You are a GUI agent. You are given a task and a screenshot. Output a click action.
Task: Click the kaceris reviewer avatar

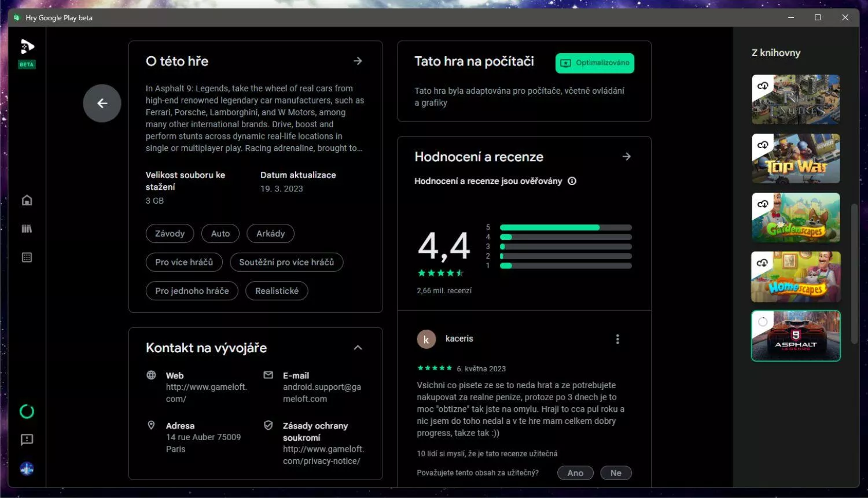click(x=426, y=340)
